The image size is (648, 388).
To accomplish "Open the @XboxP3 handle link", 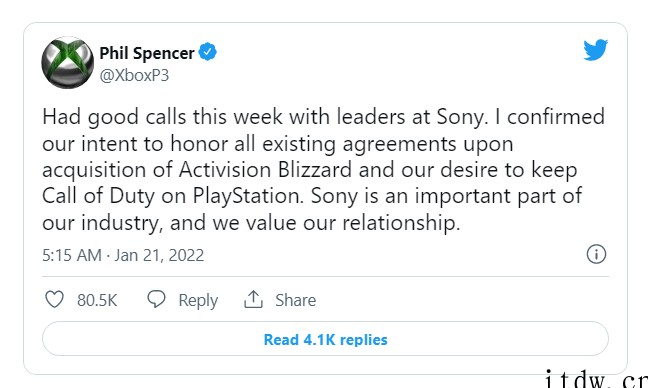I will click(134, 76).
